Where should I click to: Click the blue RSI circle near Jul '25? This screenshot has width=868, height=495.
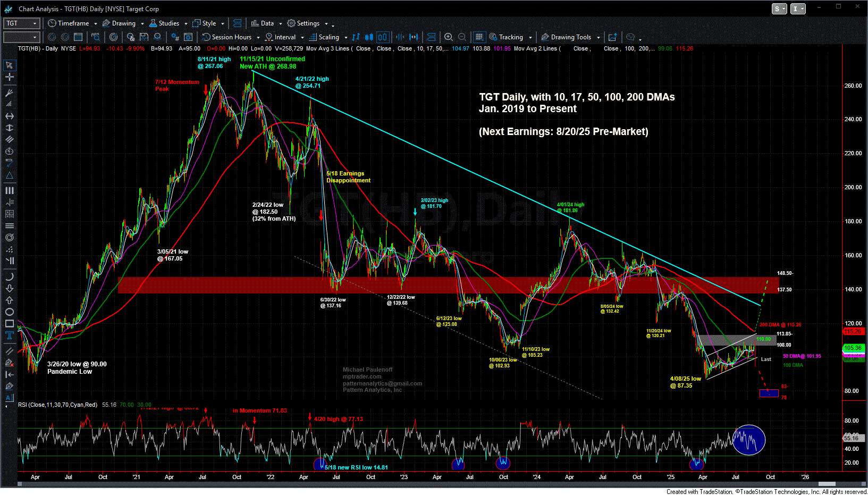pyautogui.click(x=749, y=440)
